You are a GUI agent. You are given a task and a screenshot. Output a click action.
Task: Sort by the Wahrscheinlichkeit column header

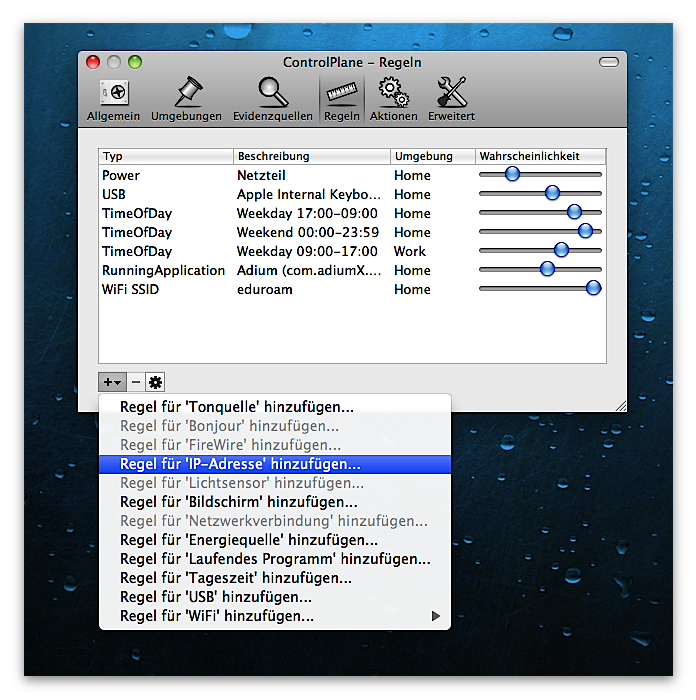[541, 156]
